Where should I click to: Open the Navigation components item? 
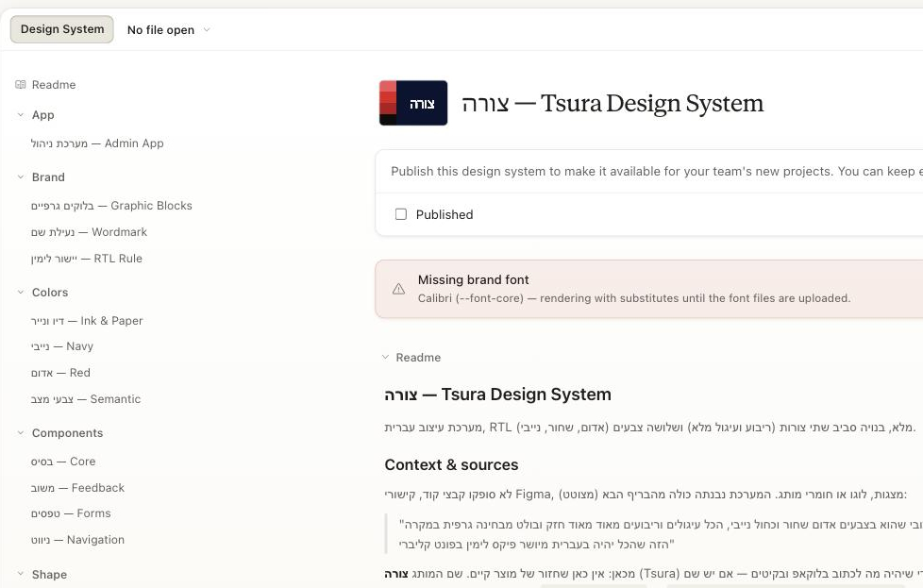click(x=77, y=540)
